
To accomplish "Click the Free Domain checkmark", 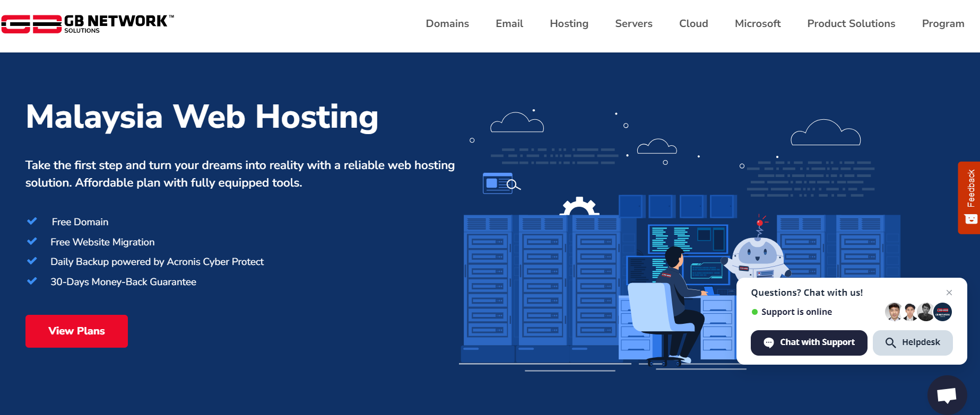I will pyautogui.click(x=32, y=222).
